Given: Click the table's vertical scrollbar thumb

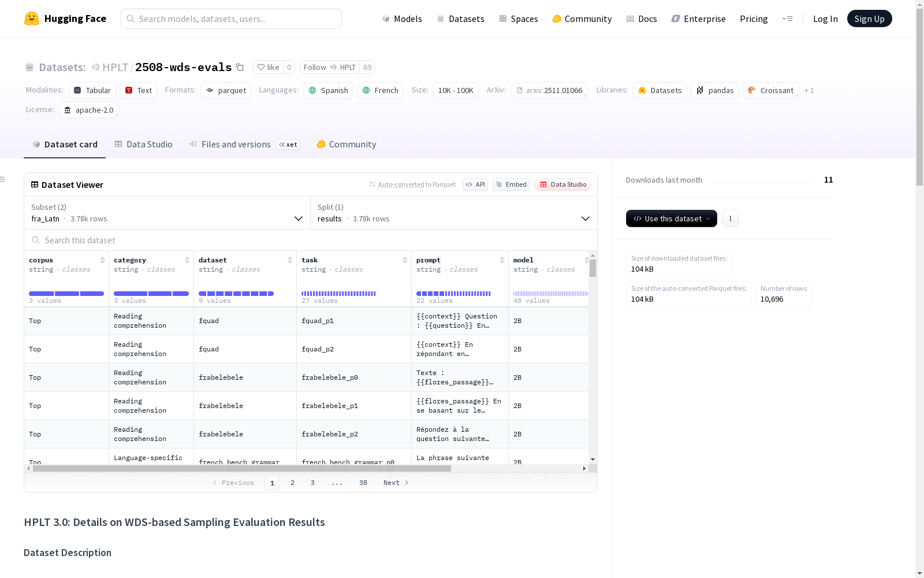Looking at the screenshot, I should click(x=593, y=268).
